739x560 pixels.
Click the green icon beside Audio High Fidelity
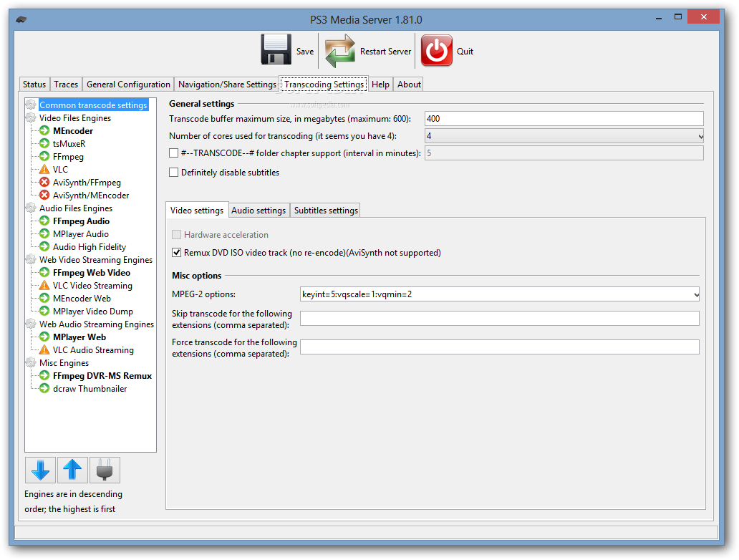(x=44, y=246)
